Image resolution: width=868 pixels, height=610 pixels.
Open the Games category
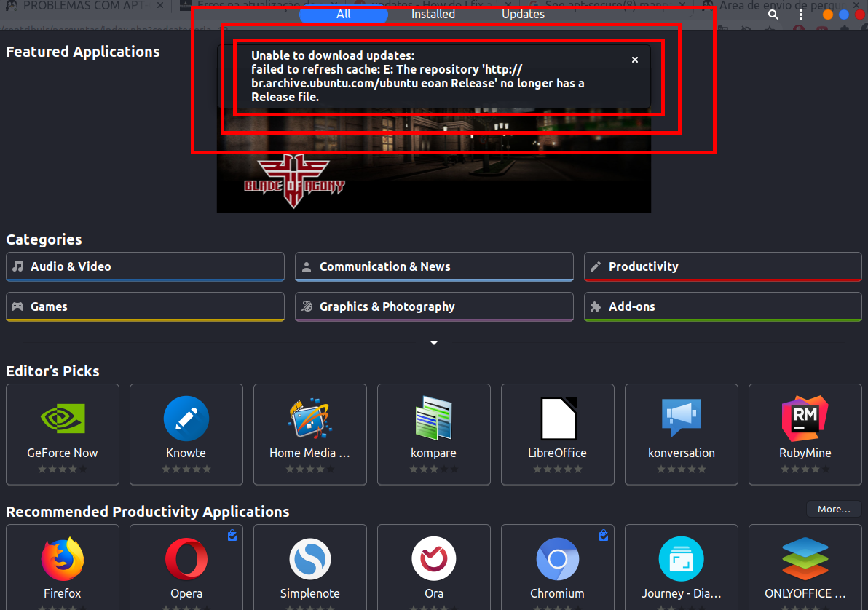[x=145, y=306]
